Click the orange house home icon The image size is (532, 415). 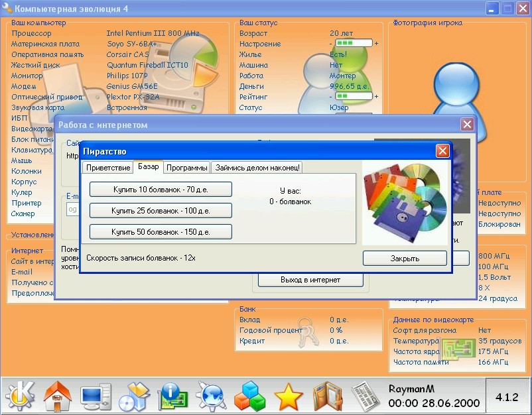[x=58, y=396]
